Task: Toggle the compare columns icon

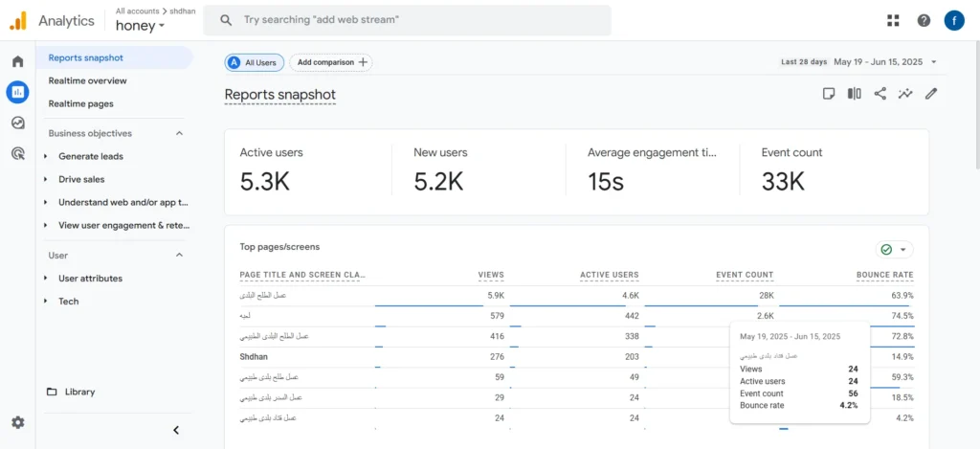Action: [x=855, y=94]
